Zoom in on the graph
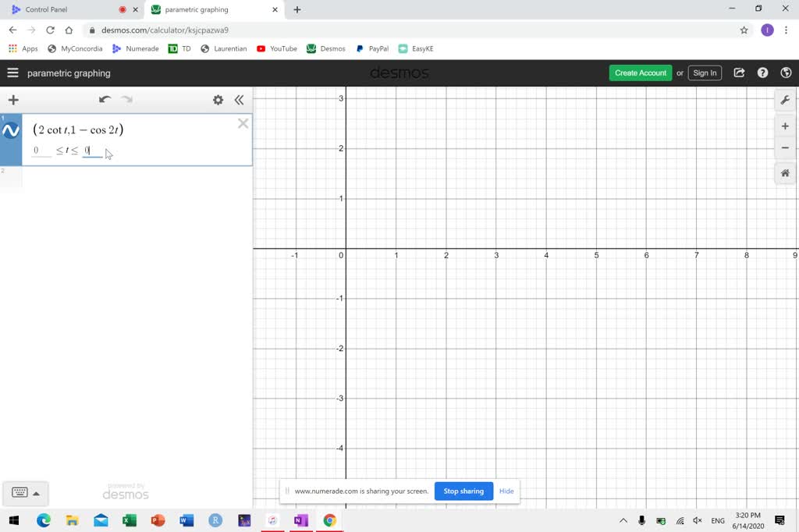Screen dimensions: 799x532 [x=785, y=126]
